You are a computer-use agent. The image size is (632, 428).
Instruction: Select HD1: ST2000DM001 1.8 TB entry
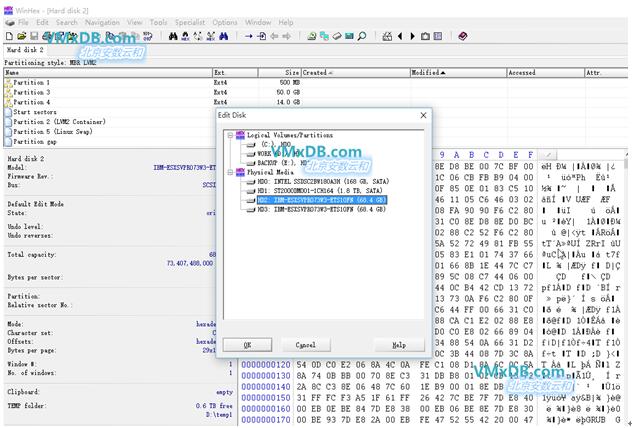pos(320,191)
